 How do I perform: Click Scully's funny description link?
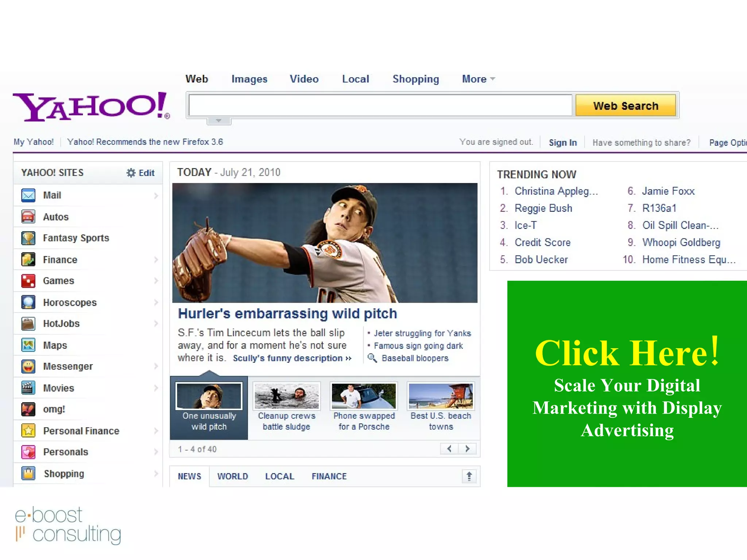pos(292,358)
